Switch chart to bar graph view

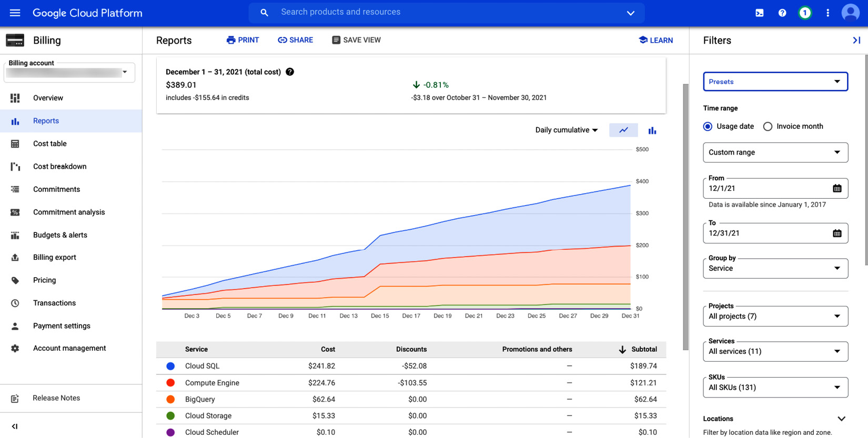pyautogui.click(x=652, y=130)
